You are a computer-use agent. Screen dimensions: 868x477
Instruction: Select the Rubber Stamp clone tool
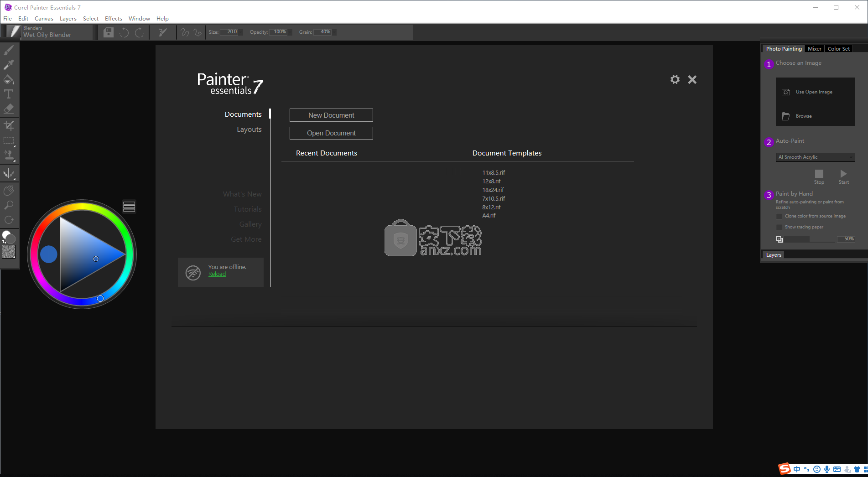pos(9,156)
